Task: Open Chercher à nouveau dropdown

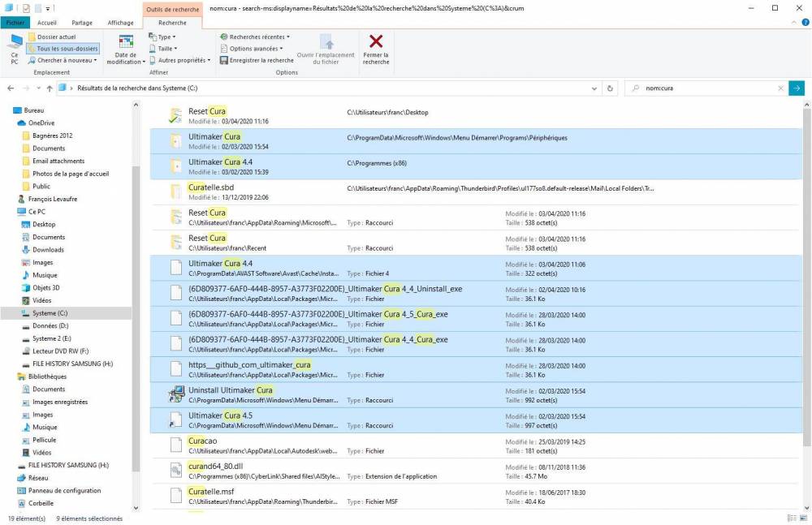Action: [x=63, y=60]
